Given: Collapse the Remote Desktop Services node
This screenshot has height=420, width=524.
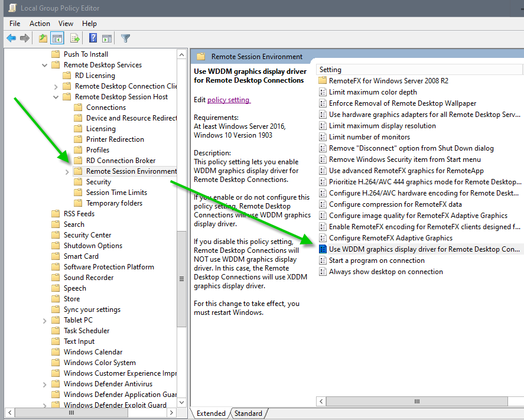Looking at the screenshot, I should coord(44,65).
